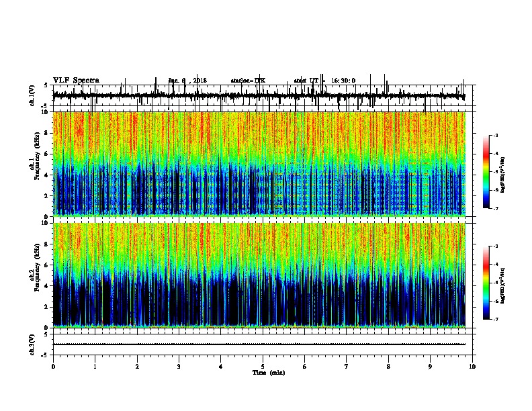Click the time axis tick label 8
The height and width of the screenshot is (411, 532).
click(x=388, y=366)
